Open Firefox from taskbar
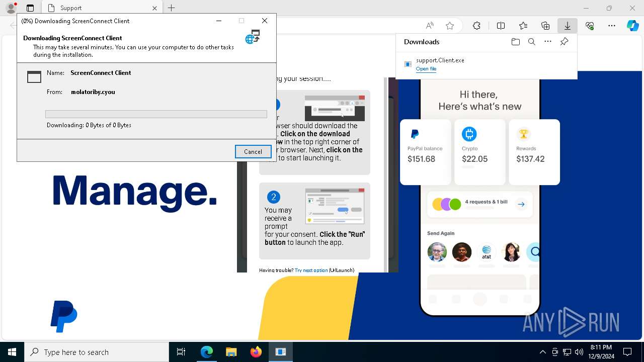This screenshot has width=644, height=362. [x=256, y=352]
